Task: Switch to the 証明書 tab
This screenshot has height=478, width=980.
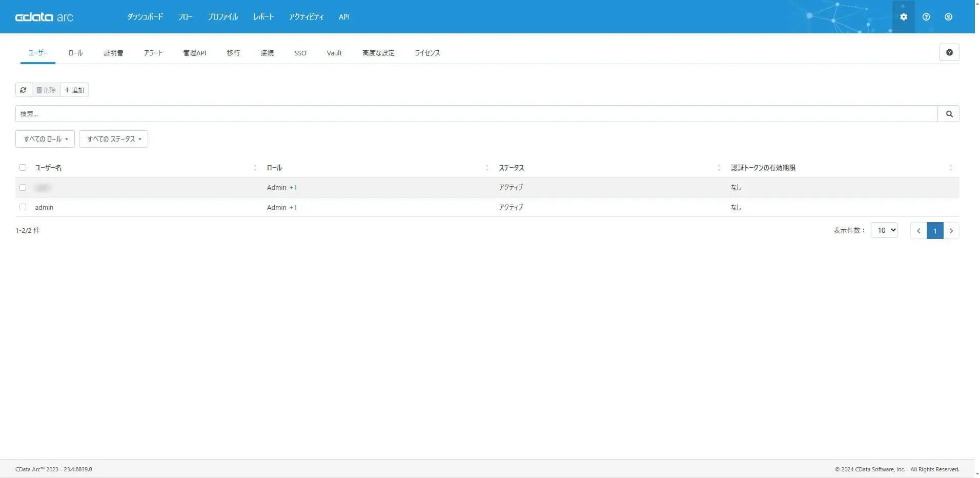Action: click(x=113, y=53)
